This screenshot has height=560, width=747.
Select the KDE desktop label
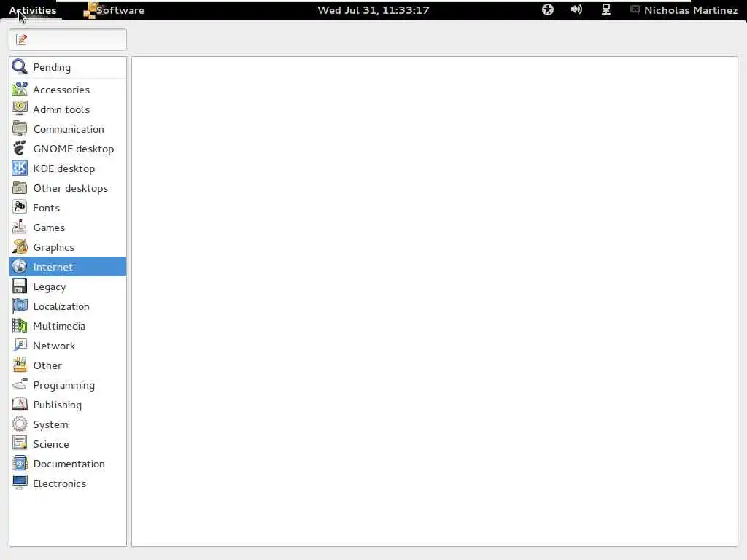click(64, 168)
